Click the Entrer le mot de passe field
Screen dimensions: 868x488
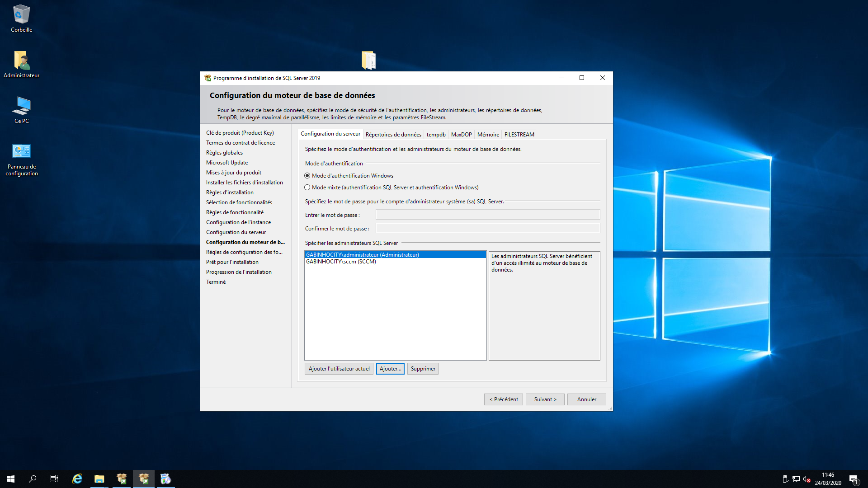coord(488,215)
